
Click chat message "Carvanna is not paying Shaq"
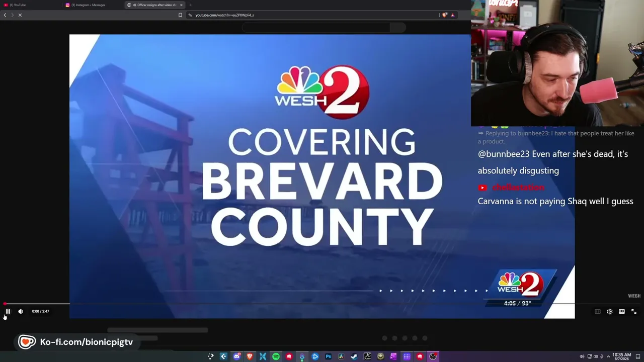coord(555,201)
